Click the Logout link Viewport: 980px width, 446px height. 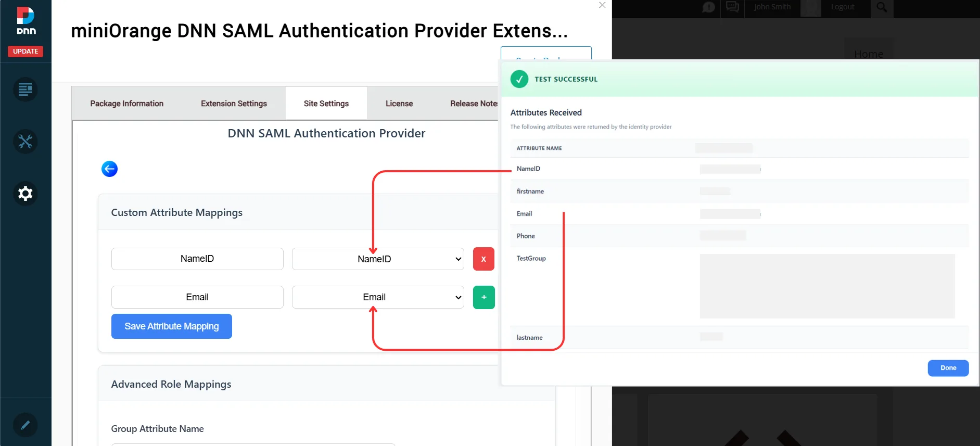843,7
